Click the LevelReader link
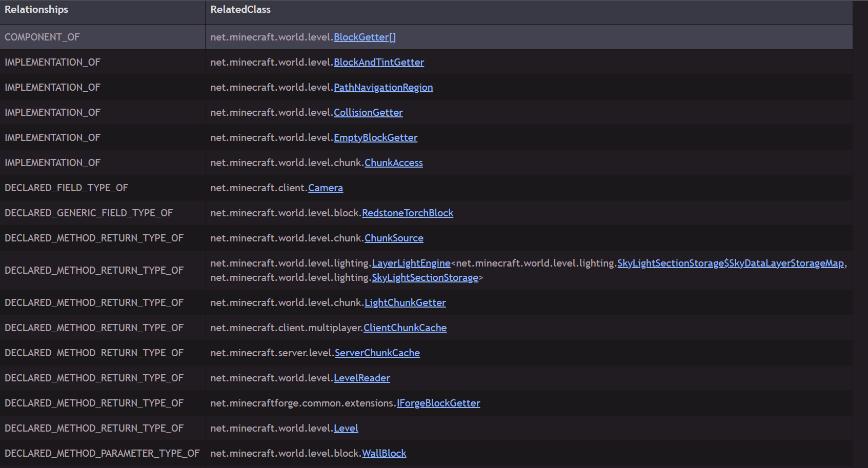868x468 pixels. click(x=361, y=378)
